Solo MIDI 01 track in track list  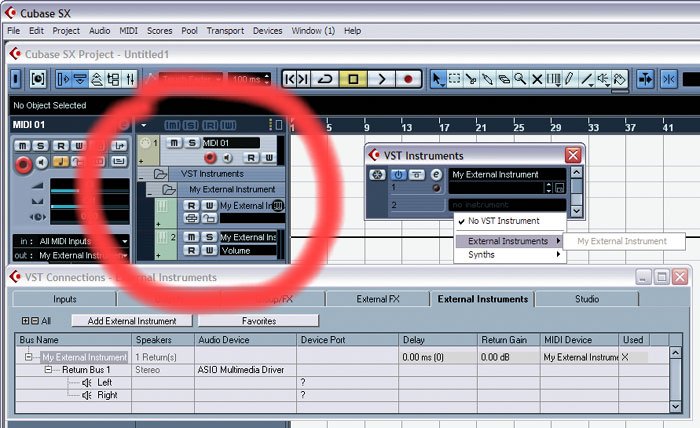point(192,143)
